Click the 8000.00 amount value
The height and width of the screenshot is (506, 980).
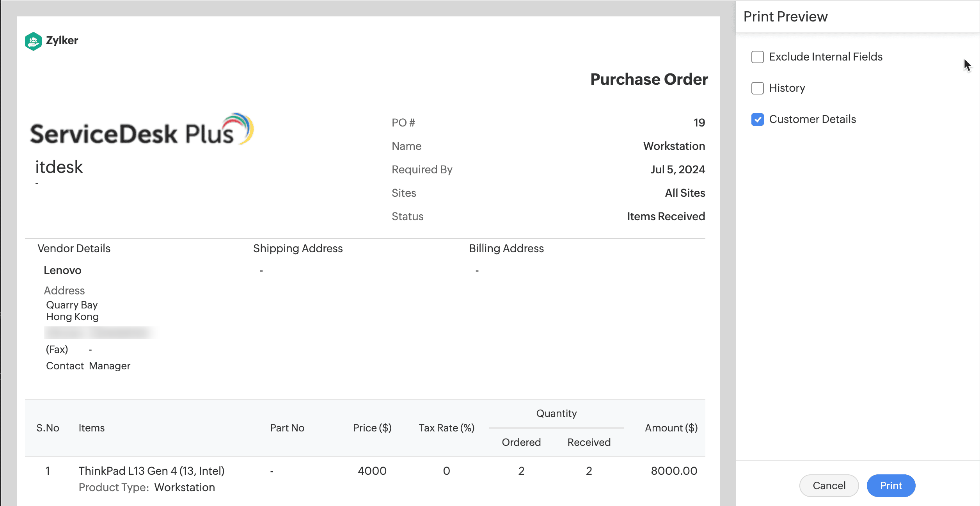click(674, 471)
